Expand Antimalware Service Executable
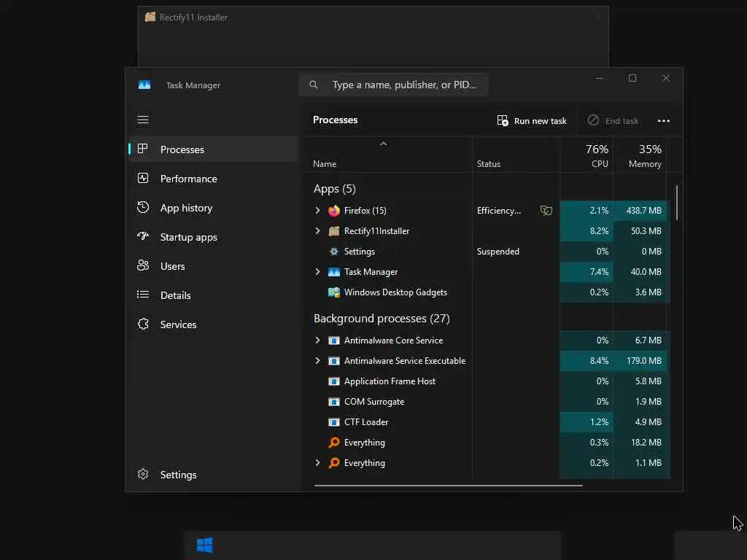The height and width of the screenshot is (560, 747). 318,361
